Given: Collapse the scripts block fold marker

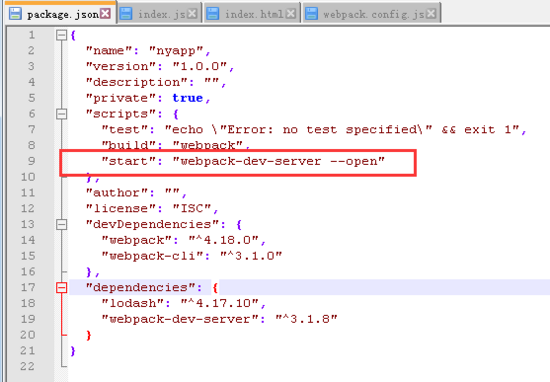Looking at the screenshot, I should point(61,114).
